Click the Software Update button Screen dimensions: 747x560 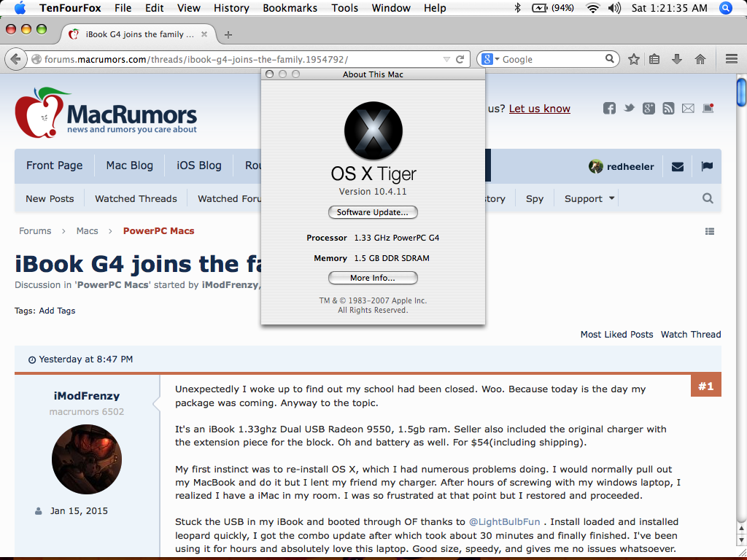[x=373, y=212]
